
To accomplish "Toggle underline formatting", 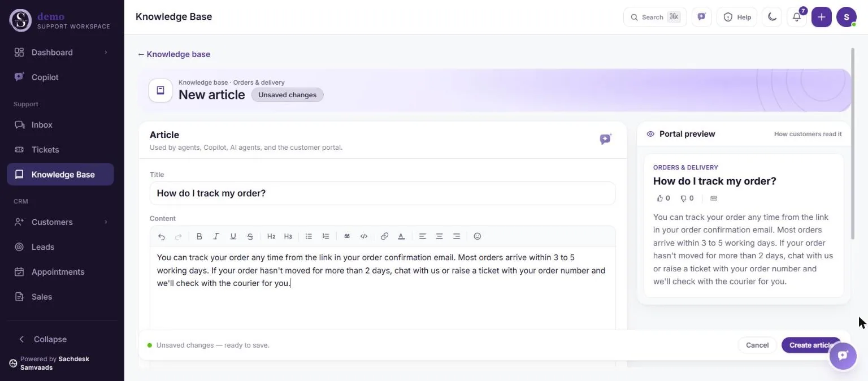I will 233,236.
